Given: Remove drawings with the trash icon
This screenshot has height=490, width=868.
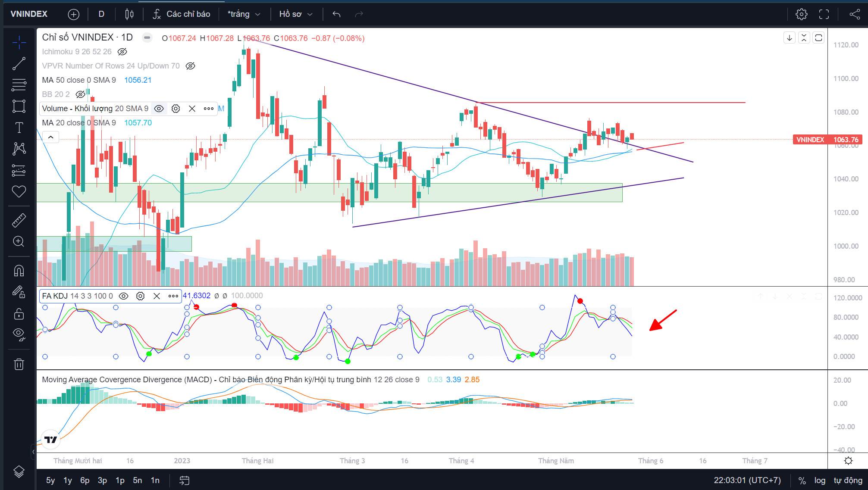Looking at the screenshot, I should click(19, 364).
